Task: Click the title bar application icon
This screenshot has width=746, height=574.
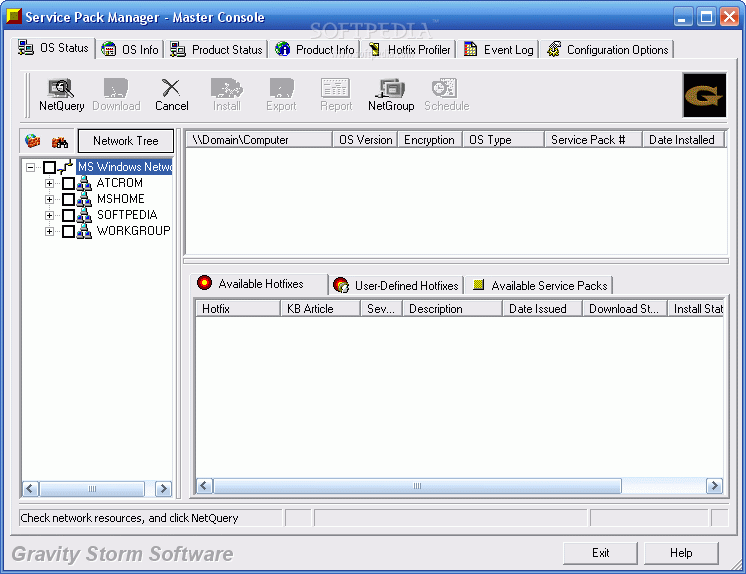Action: pos(14,17)
